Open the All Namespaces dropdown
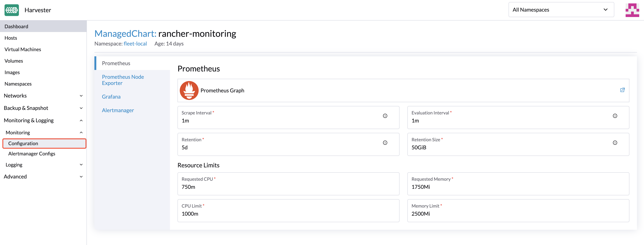644x245 pixels. coord(561,10)
